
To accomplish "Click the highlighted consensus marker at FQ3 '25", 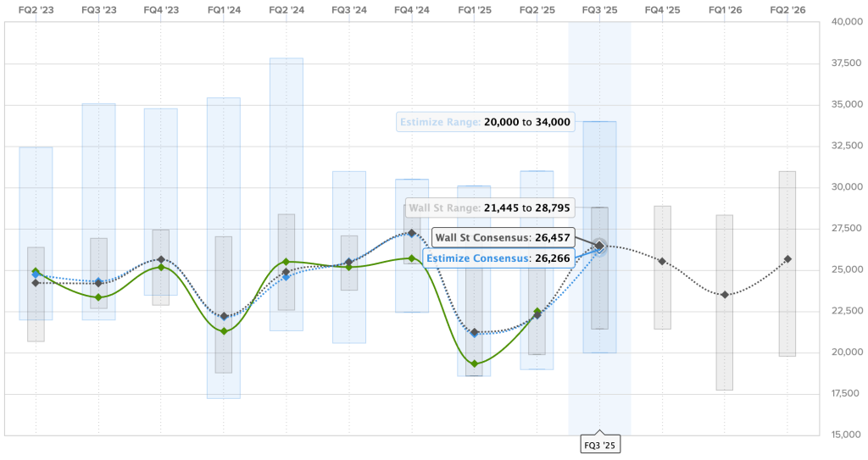I will [599, 246].
